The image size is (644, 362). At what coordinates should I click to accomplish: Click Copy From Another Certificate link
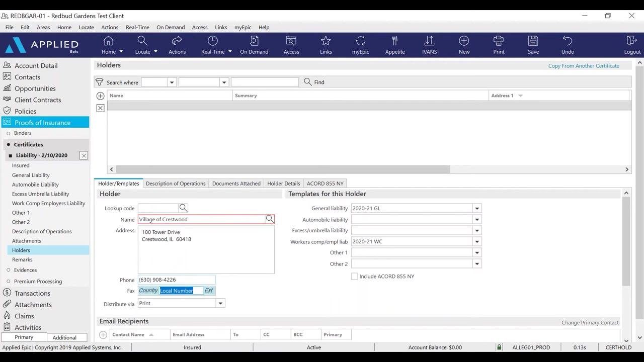pos(584,66)
